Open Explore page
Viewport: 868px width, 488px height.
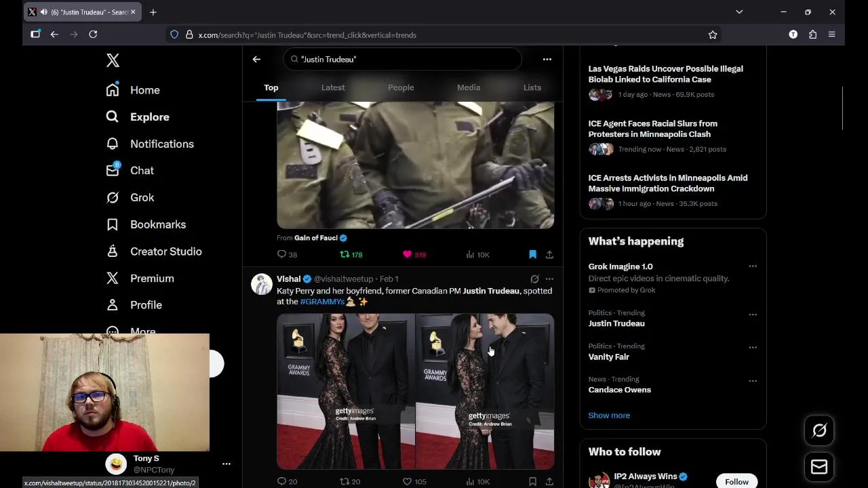pos(138,117)
